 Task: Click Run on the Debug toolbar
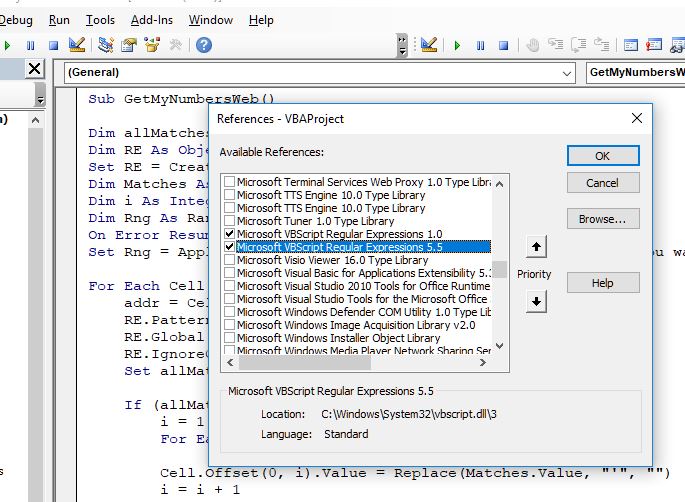(457, 45)
